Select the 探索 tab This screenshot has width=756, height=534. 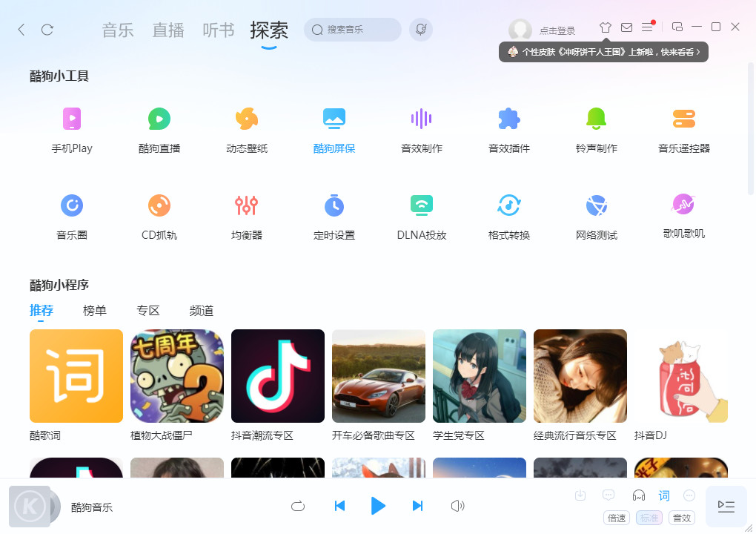pos(269,30)
